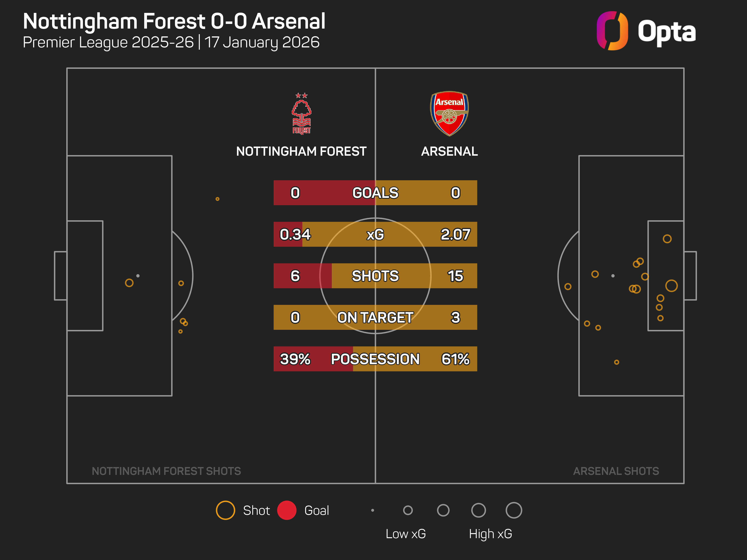747x560 pixels.
Task: Click the largest High xG legend circle
Action: [514, 510]
